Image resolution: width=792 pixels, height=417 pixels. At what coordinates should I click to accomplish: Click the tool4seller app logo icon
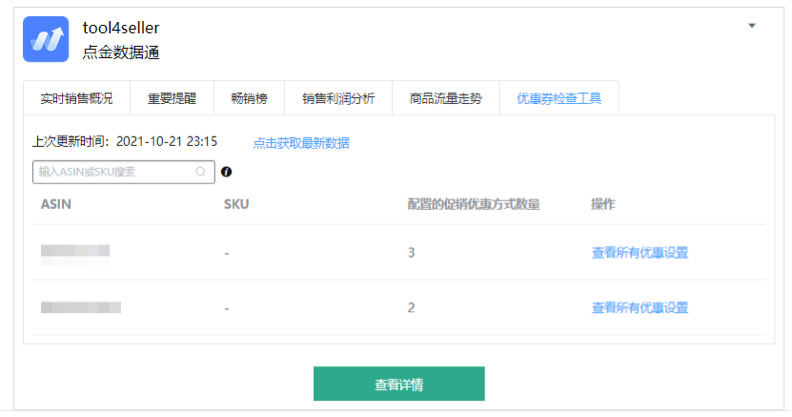pos(46,39)
